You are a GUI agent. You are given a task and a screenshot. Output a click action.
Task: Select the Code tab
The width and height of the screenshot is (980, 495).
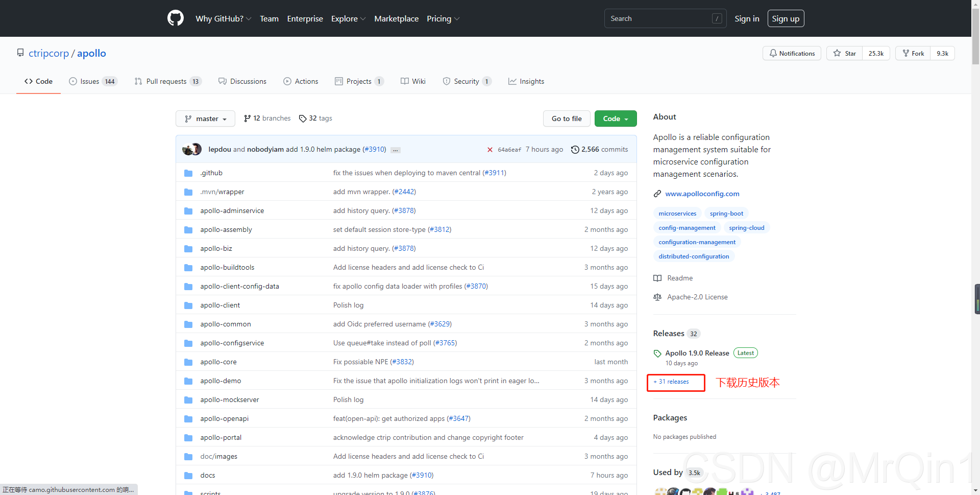click(x=38, y=81)
